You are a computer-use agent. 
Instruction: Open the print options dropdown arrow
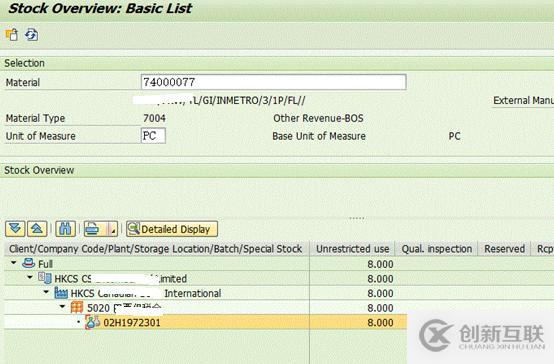pyautogui.click(x=113, y=229)
